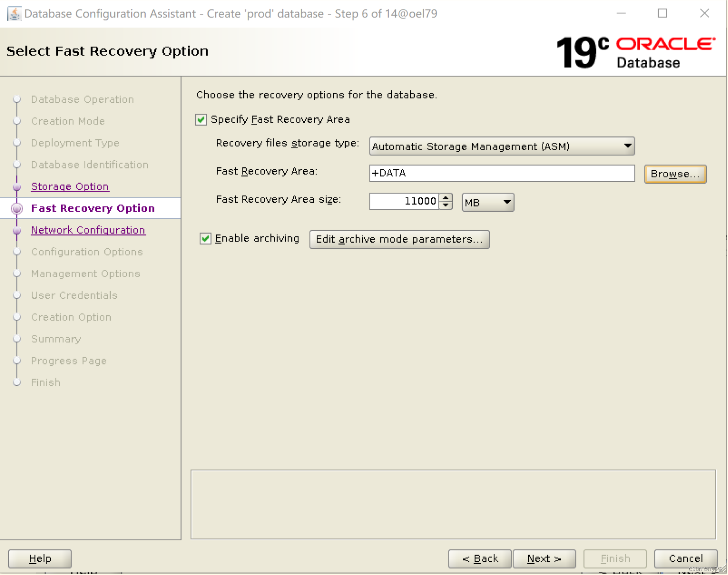Click the User Credentials step label
The image size is (728, 575).
click(74, 295)
